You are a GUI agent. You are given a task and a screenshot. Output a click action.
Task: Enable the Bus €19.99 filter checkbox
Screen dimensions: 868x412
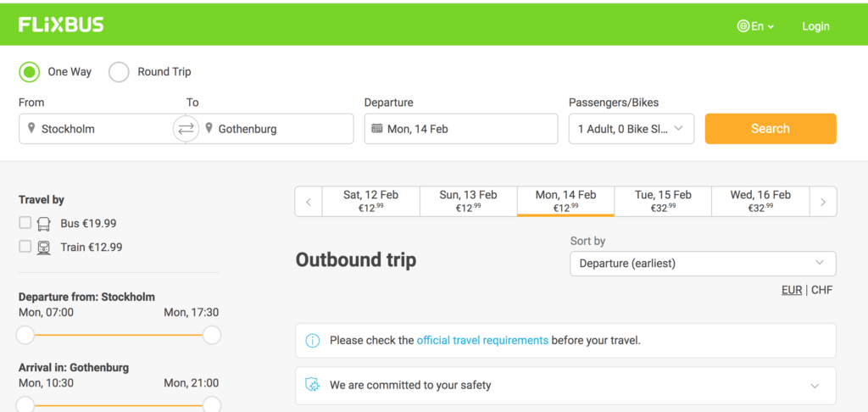(25, 223)
